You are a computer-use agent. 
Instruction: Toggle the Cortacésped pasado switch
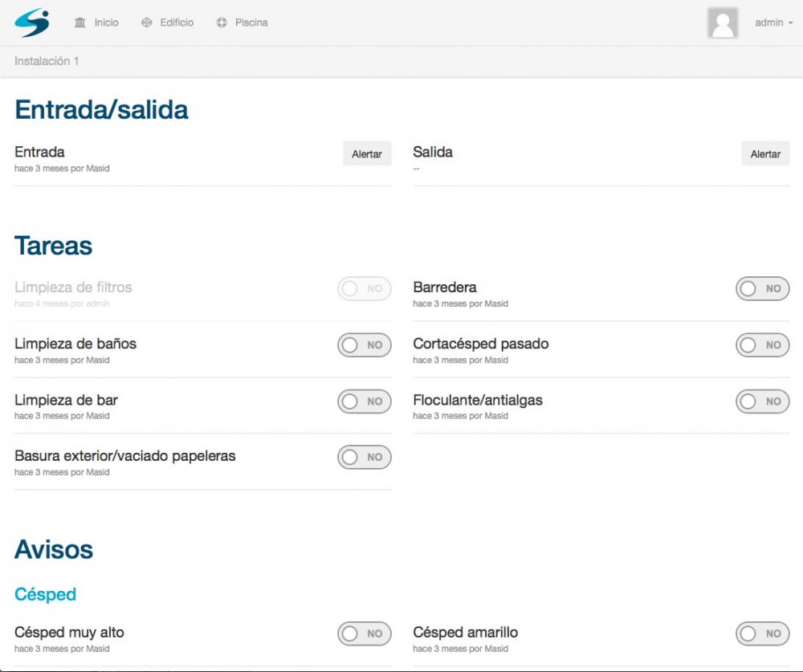(x=762, y=345)
